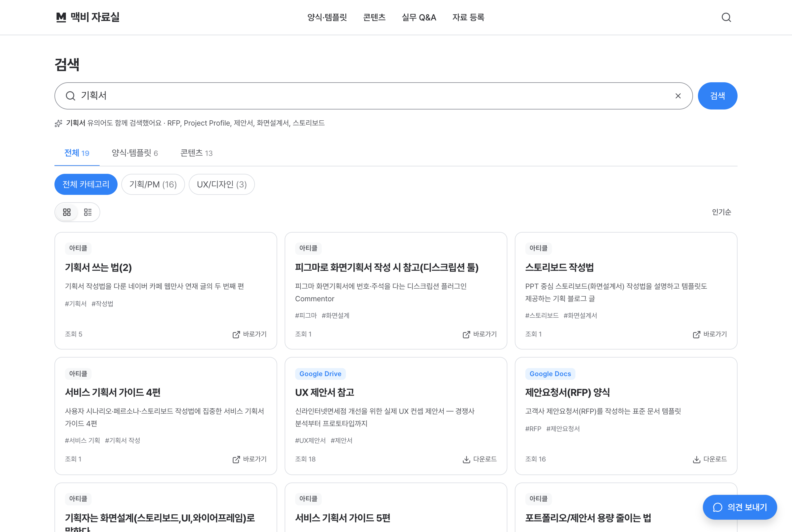
Task: Click the 의견 보내기 feedback button
Action: 739,507
